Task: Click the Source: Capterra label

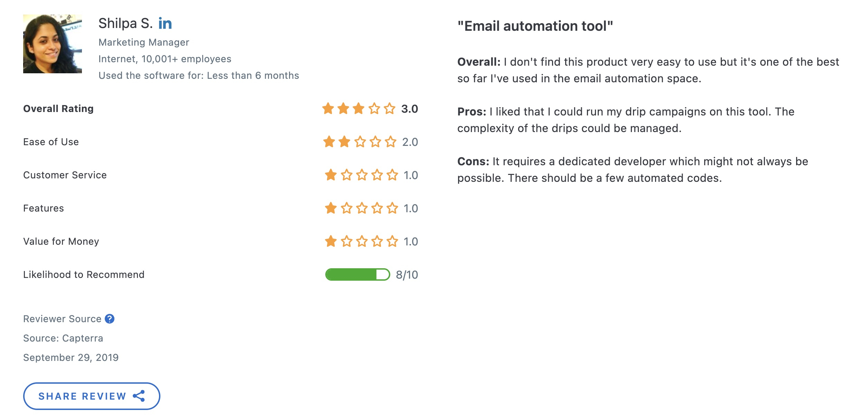Action: tap(63, 338)
